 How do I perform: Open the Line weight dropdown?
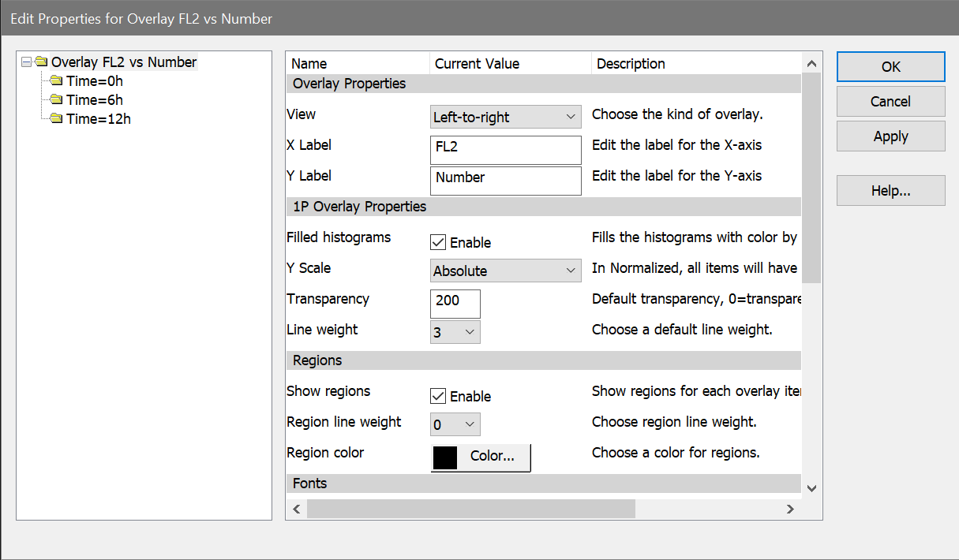pos(455,333)
